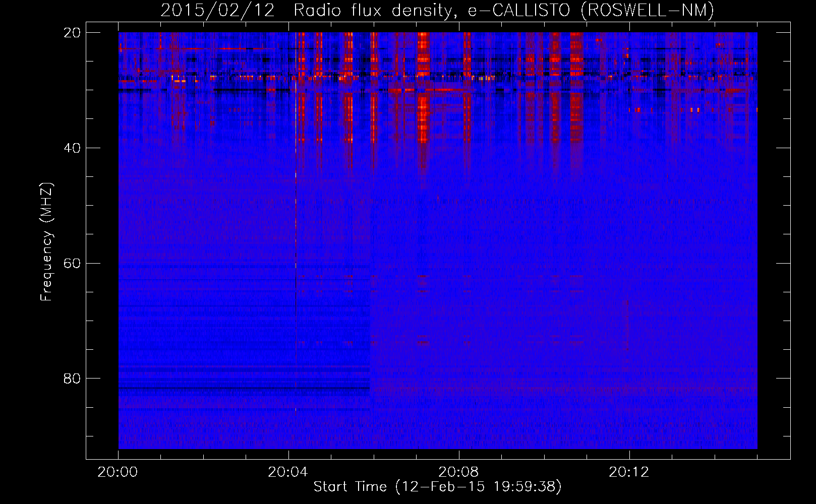The height and width of the screenshot is (504, 816).
Task: Click the '20:08' time axis label
Action: point(458,472)
